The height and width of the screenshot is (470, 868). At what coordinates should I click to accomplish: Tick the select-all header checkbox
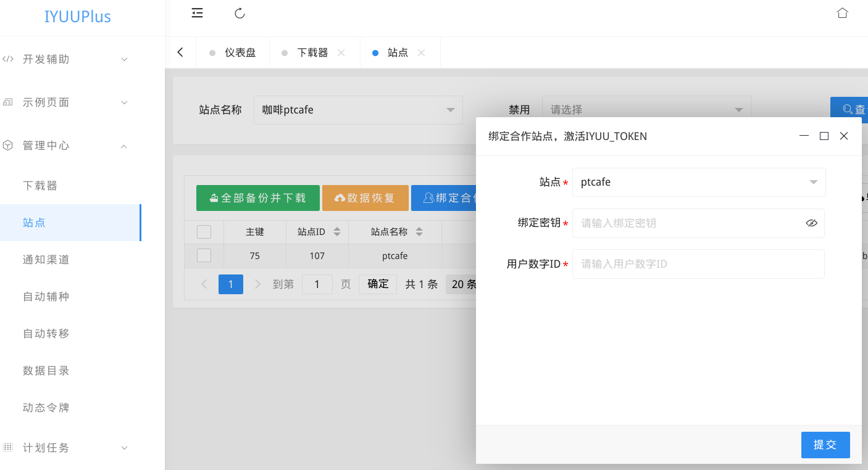coord(204,232)
